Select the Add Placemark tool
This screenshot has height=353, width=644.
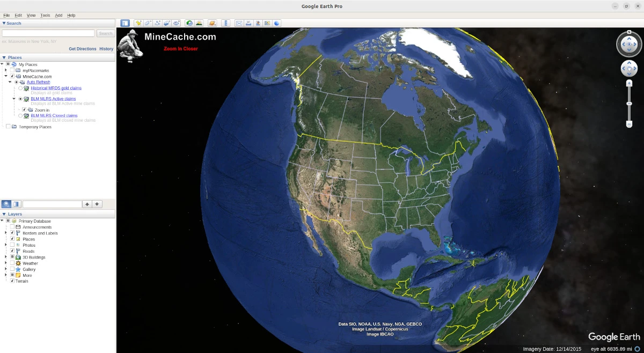138,23
